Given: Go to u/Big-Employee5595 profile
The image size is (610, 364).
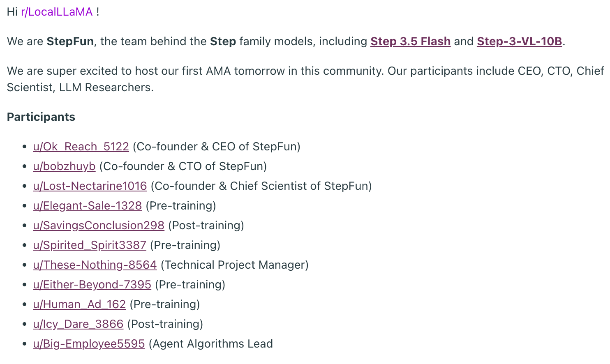Looking at the screenshot, I should (x=89, y=344).
